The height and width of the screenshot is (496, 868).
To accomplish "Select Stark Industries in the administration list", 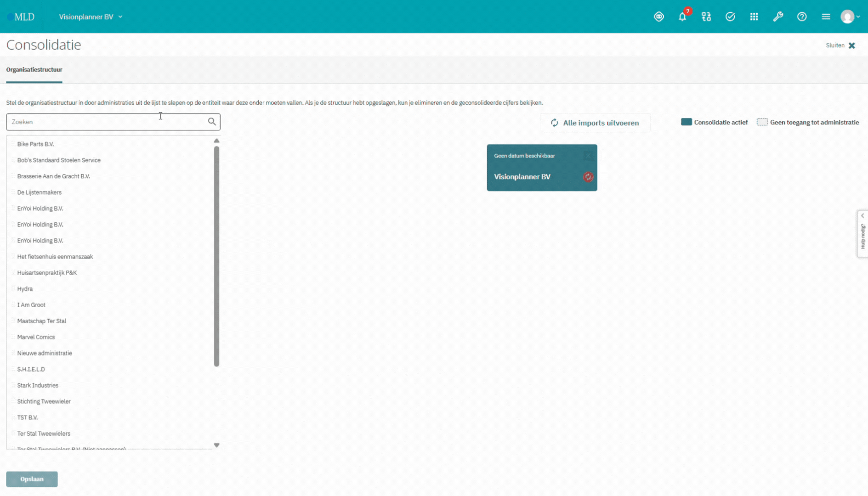I will click(38, 385).
